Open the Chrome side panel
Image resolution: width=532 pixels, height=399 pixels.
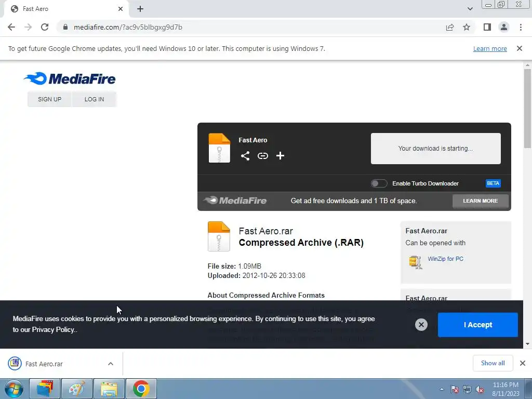point(487,27)
